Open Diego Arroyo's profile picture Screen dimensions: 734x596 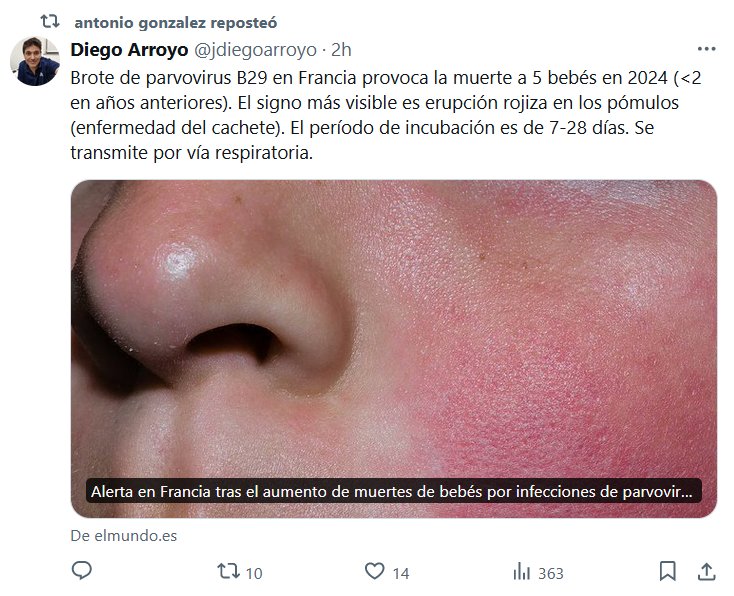(x=35, y=61)
